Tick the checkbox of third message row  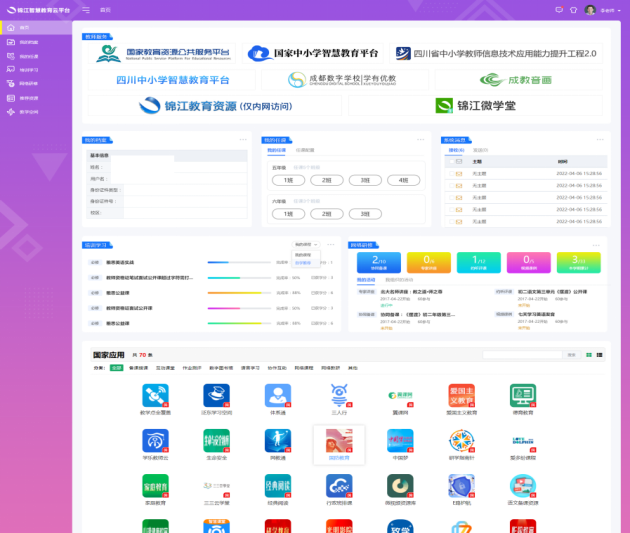click(x=452, y=198)
